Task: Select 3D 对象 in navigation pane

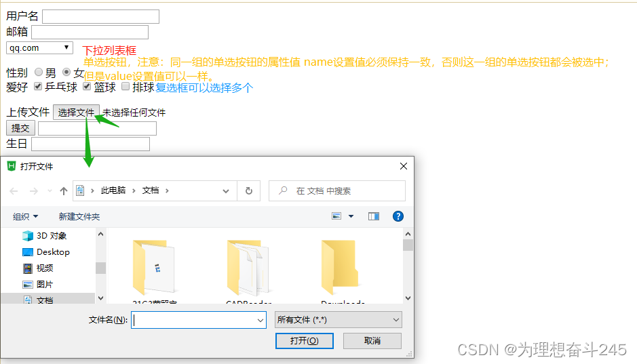Action: [x=52, y=236]
